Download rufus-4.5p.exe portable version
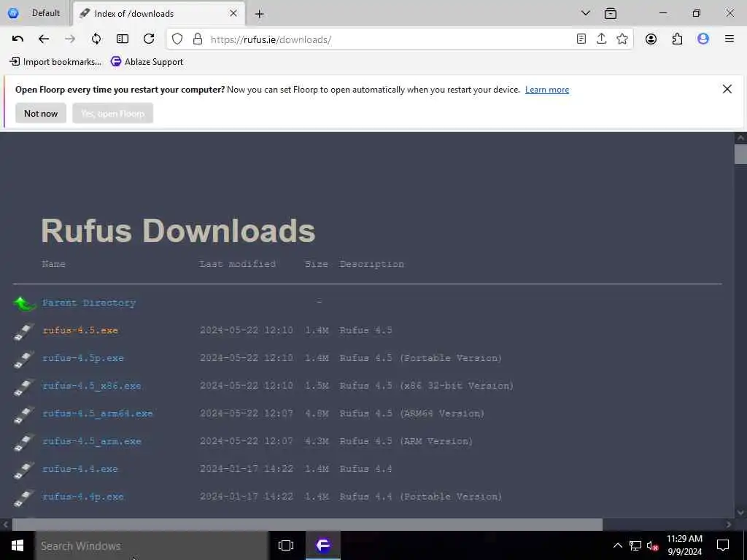This screenshot has height=560, width=747. (x=83, y=358)
